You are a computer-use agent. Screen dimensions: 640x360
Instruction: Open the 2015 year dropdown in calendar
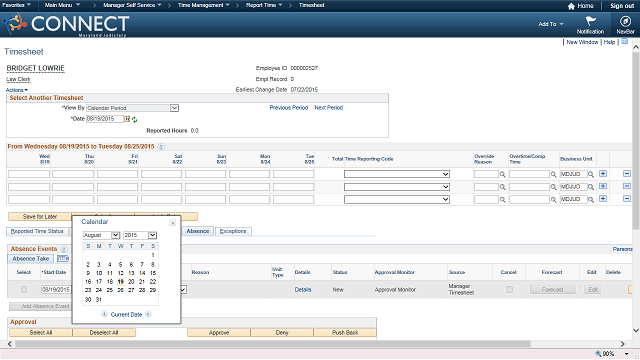pyautogui.click(x=140, y=235)
